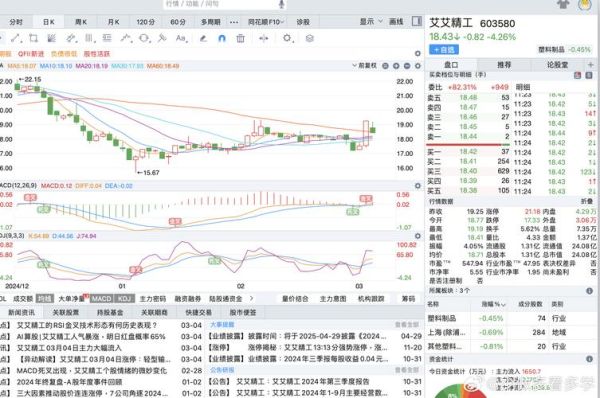
Task: Collapse 行情数据 section via 折叠
Action: pos(587,201)
